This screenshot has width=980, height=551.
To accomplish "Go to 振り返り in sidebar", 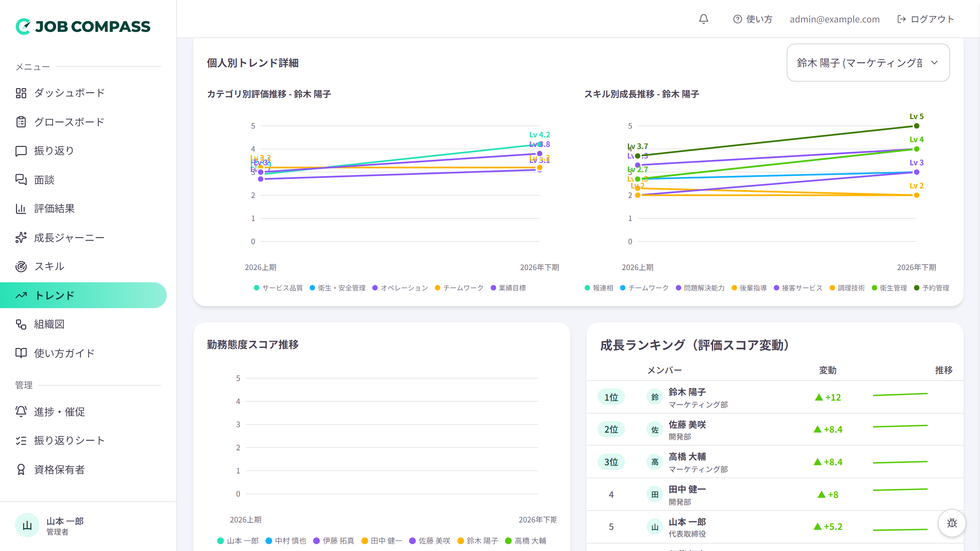I will coord(83,151).
